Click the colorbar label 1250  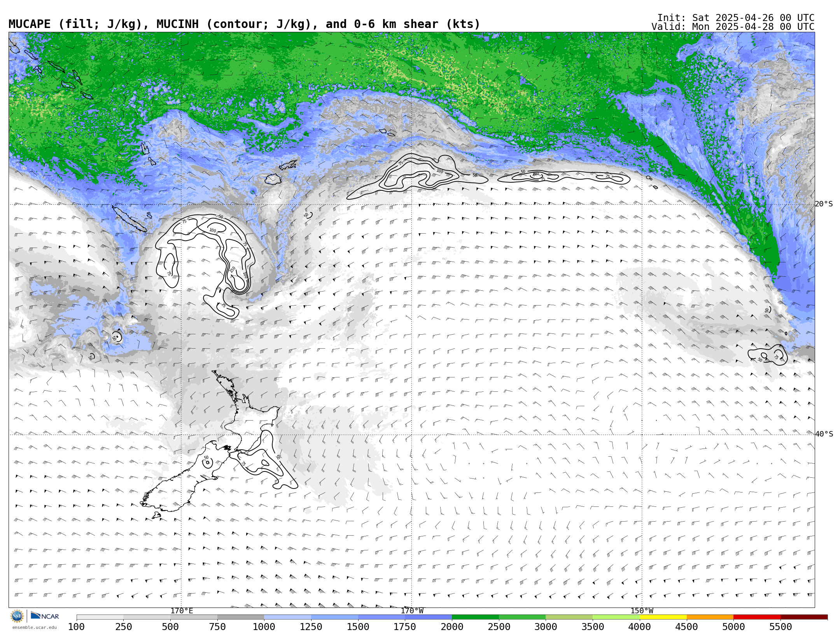click(x=311, y=627)
